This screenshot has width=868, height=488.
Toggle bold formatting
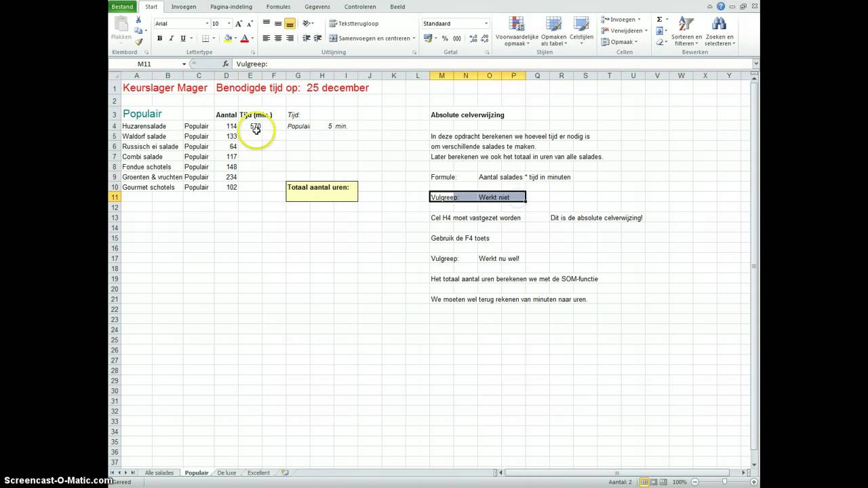click(160, 39)
